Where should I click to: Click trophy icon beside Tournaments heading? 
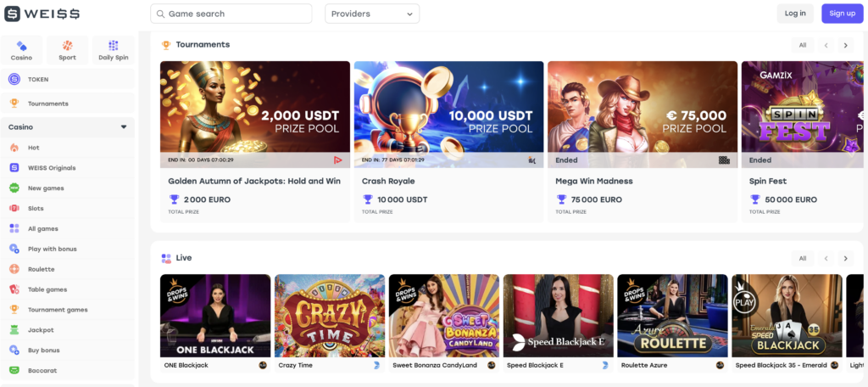click(165, 45)
